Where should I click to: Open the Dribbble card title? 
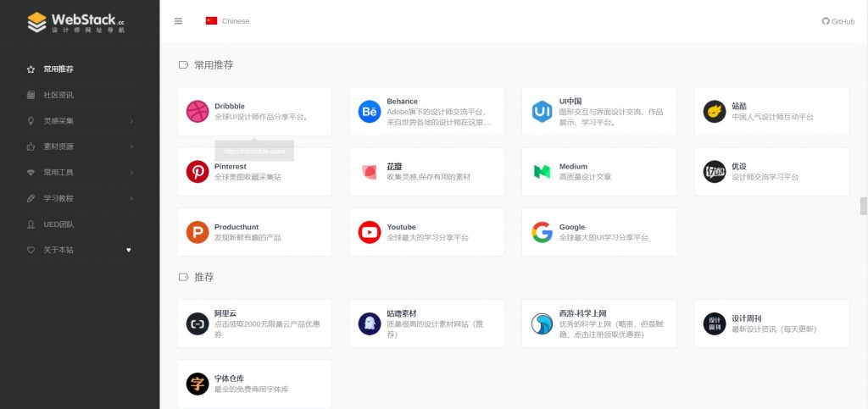(x=230, y=106)
